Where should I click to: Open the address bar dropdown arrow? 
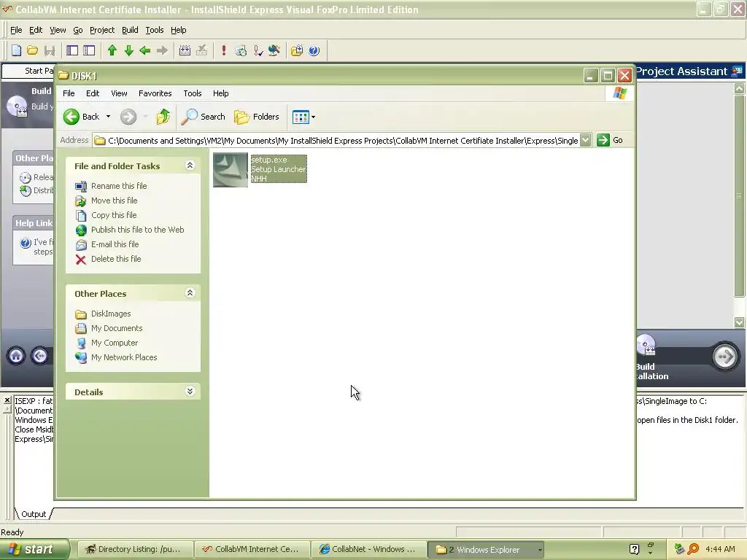click(x=586, y=140)
